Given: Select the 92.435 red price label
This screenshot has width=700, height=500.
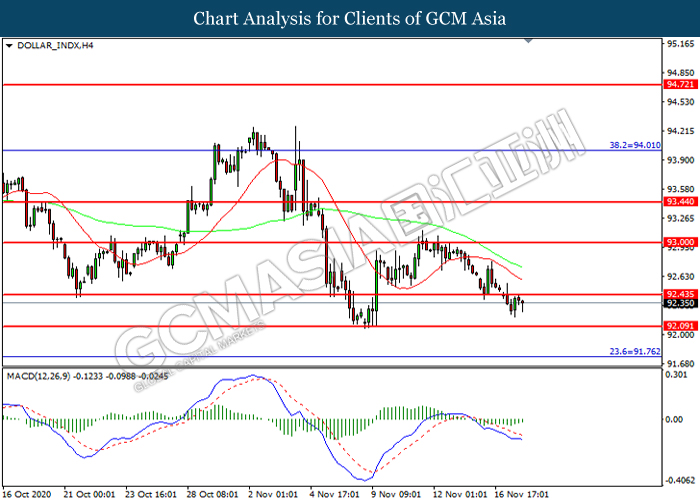Looking at the screenshot, I should pyautogui.click(x=680, y=294).
